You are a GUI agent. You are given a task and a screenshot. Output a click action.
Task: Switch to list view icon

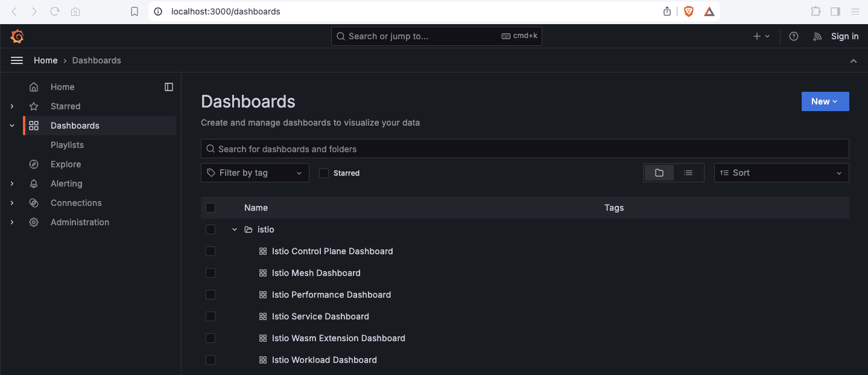pos(688,173)
